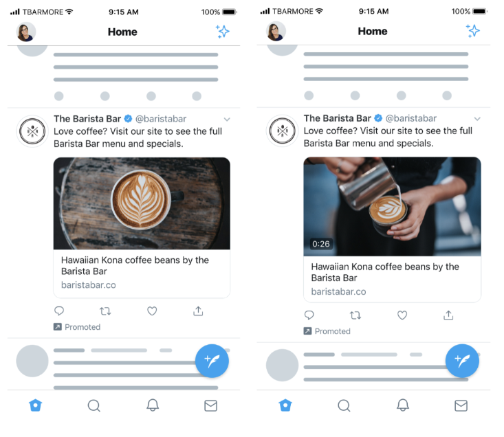Tap the sparkle icon on right phone

coord(473,31)
